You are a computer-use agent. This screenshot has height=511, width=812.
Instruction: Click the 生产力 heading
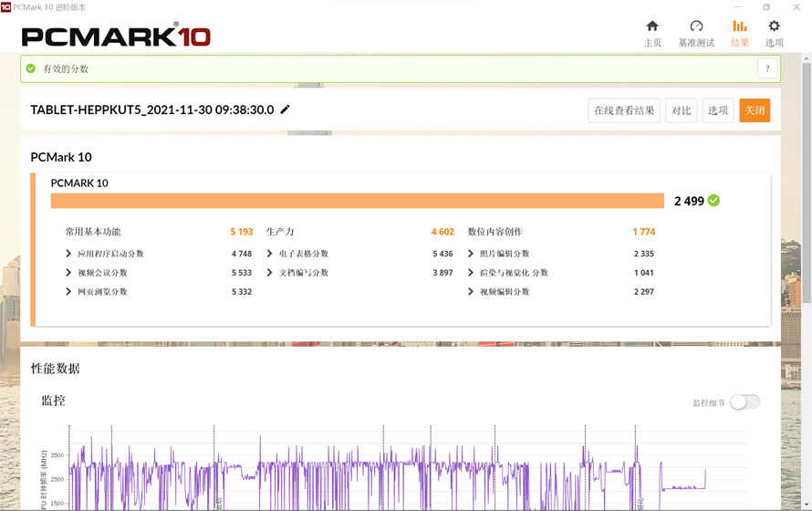coord(280,232)
